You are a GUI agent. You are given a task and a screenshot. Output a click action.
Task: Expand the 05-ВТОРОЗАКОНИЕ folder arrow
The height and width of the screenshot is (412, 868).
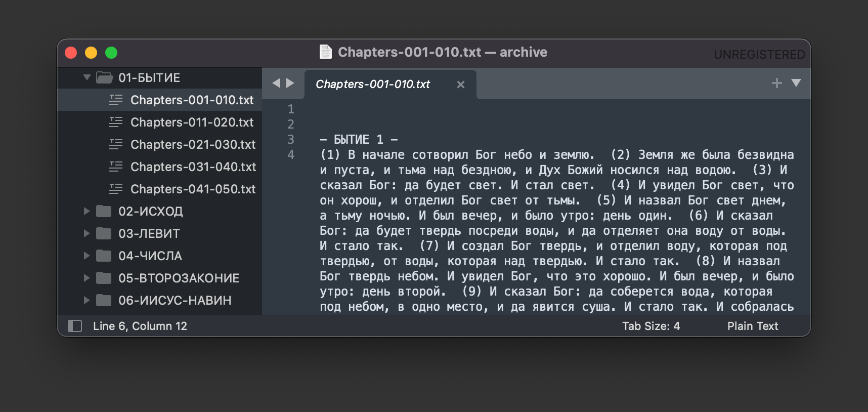coord(86,278)
